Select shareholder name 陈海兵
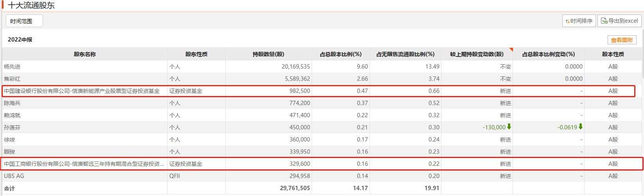The height and width of the screenshot is (196, 644). [12, 103]
